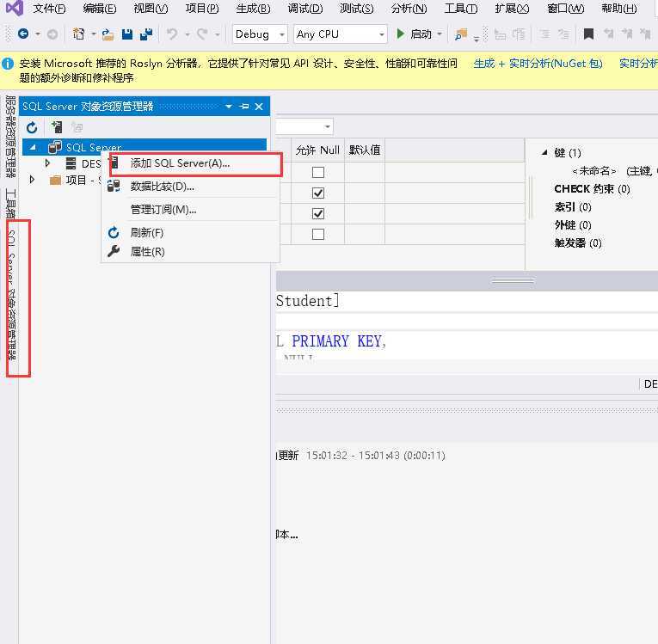658x644 pixels.
Task: Click the new project icon
Action: pyautogui.click(x=78, y=34)
